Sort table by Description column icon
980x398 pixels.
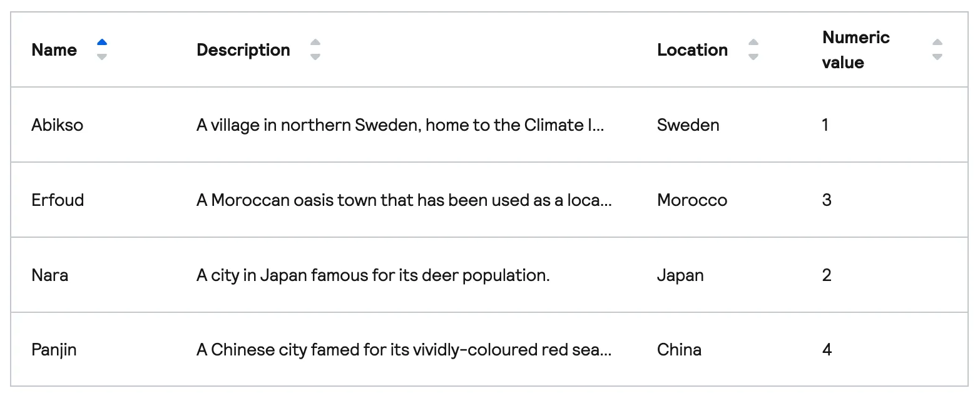click(x=315, y=50)
